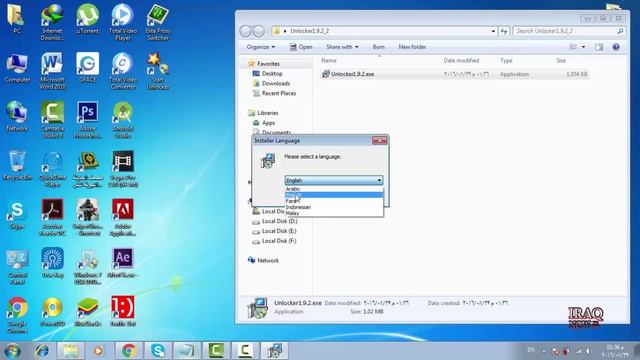Click the Unlocker1.9.2_2 address path

pyautogui.click(x=309, y=31)
